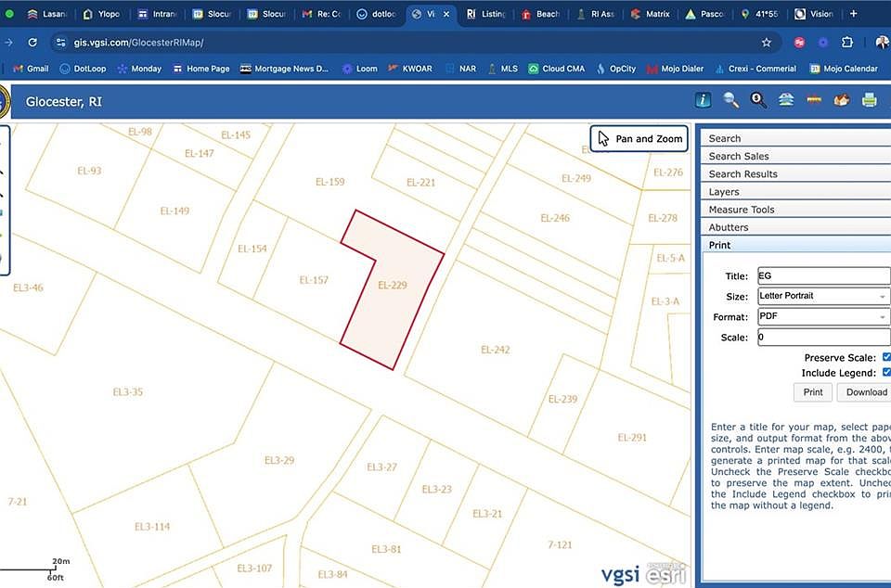Expand the Search Sales panel section
The width and height of the screenshot is (891, 588).
coord(795,156)
